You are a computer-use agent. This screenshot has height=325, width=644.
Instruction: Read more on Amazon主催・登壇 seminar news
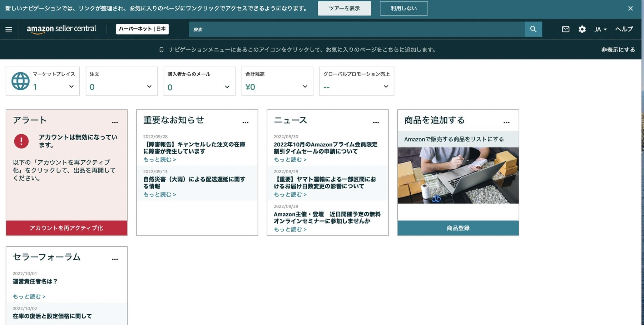pyautogui.click(x=290, y=229)
